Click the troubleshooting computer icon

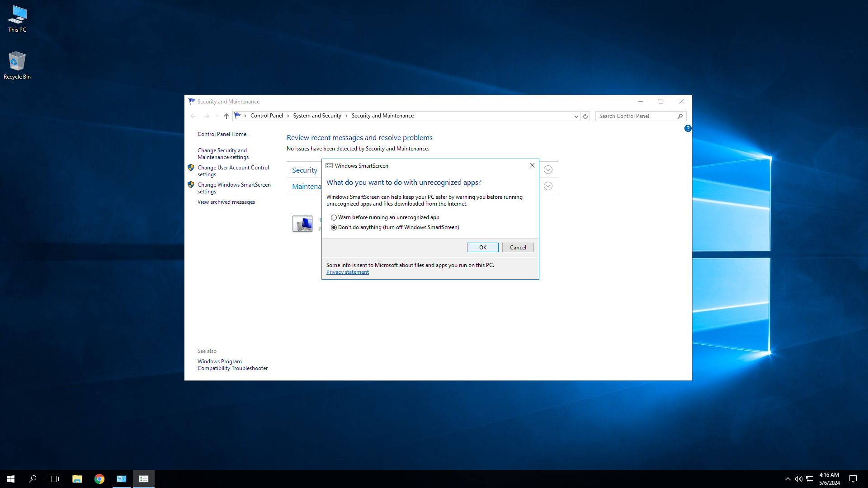coord(302,224)
